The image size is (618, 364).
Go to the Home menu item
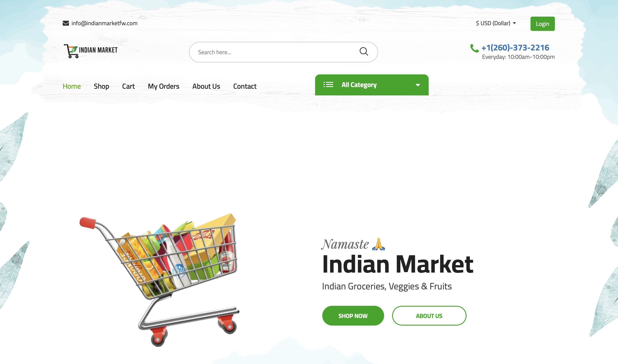pos(72,86)
